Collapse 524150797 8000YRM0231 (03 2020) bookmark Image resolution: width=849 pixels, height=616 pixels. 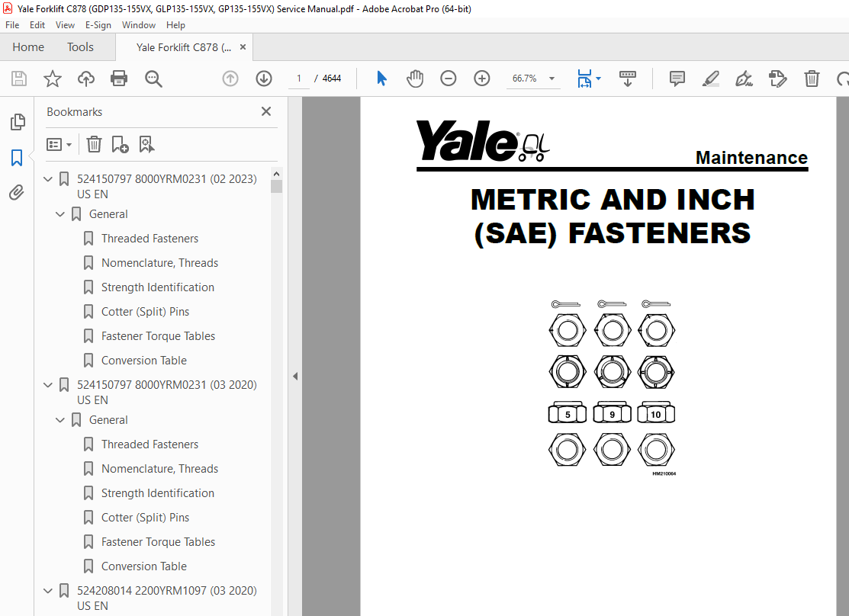pos(47,385)
